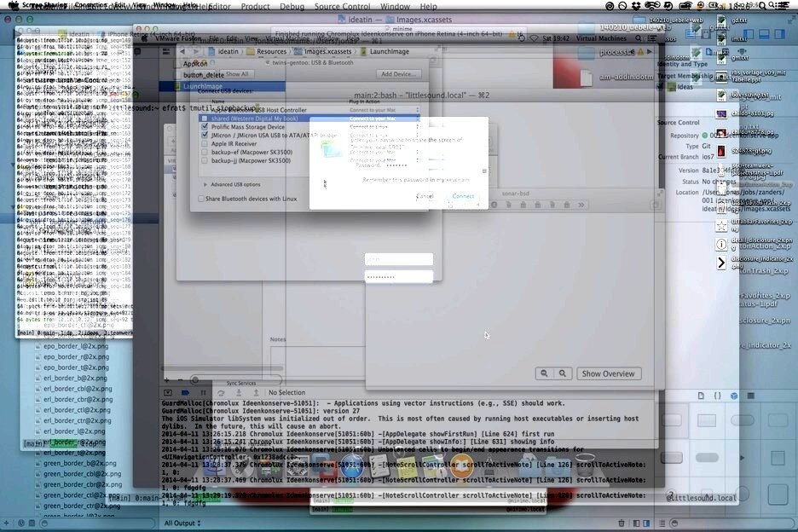Enable the Apple IR Receiver checkbox
798x532 pixels.
pyautogui.click(x=205, y=143)
